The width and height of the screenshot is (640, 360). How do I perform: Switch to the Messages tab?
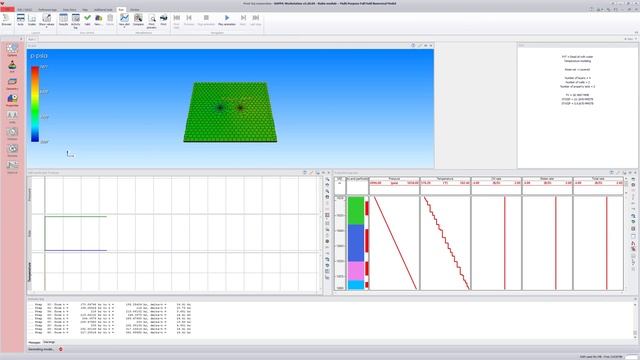click(x=34, y=342)
